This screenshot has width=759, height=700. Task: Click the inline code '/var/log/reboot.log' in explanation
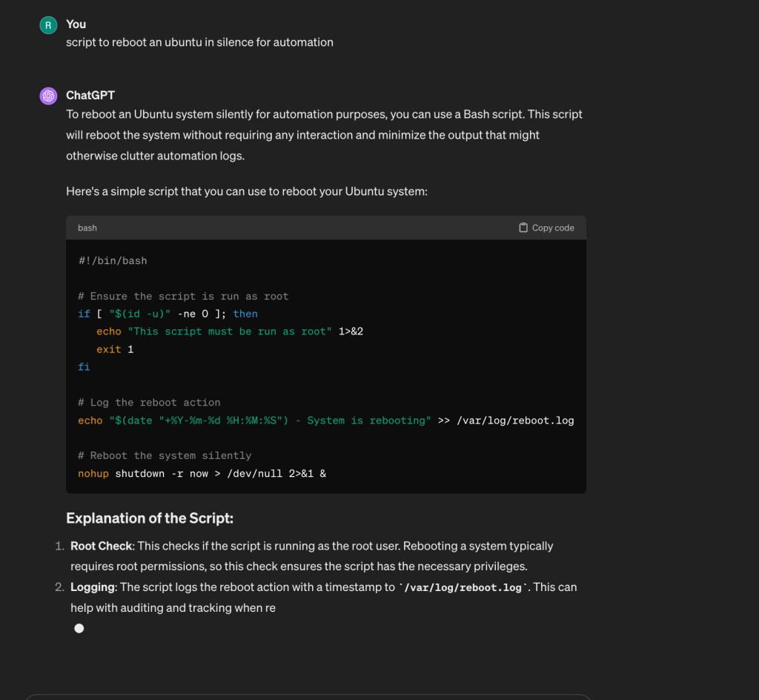[463, 588]
